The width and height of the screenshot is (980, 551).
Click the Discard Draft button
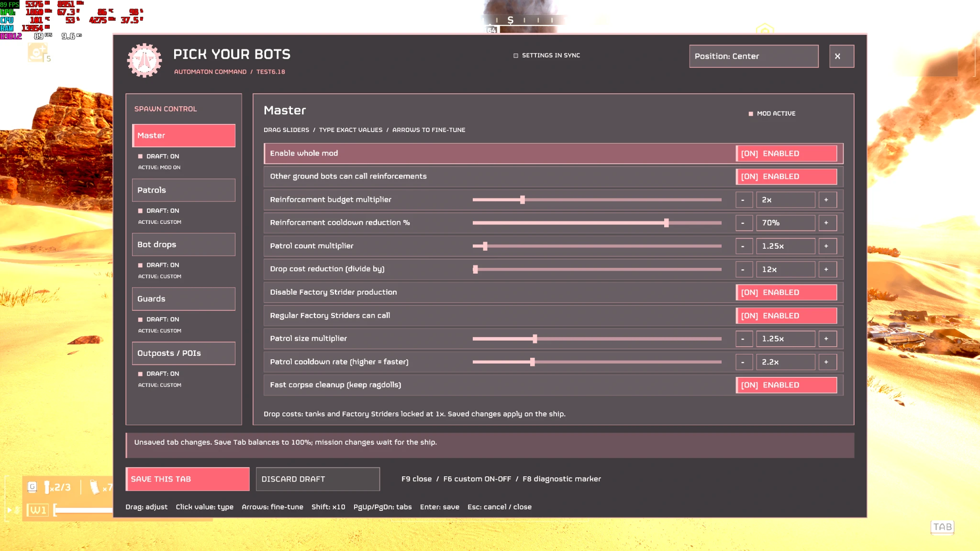pos(318,479)
